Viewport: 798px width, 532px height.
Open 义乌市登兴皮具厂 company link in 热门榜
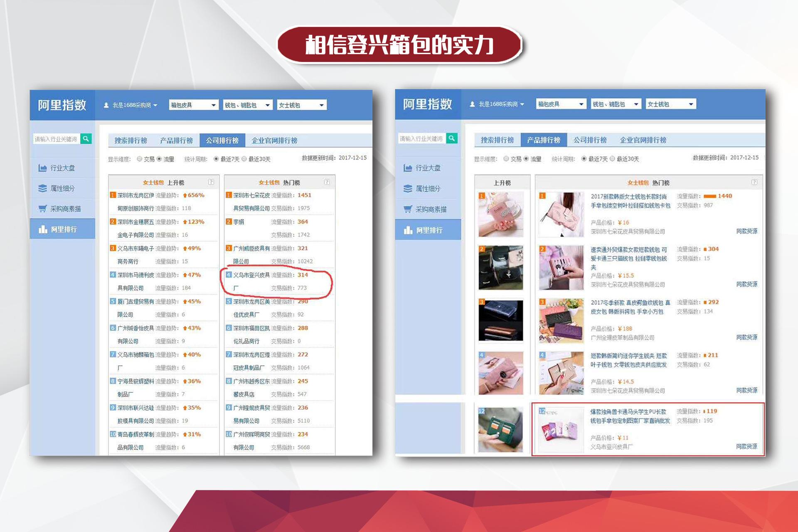pos(251,281)
